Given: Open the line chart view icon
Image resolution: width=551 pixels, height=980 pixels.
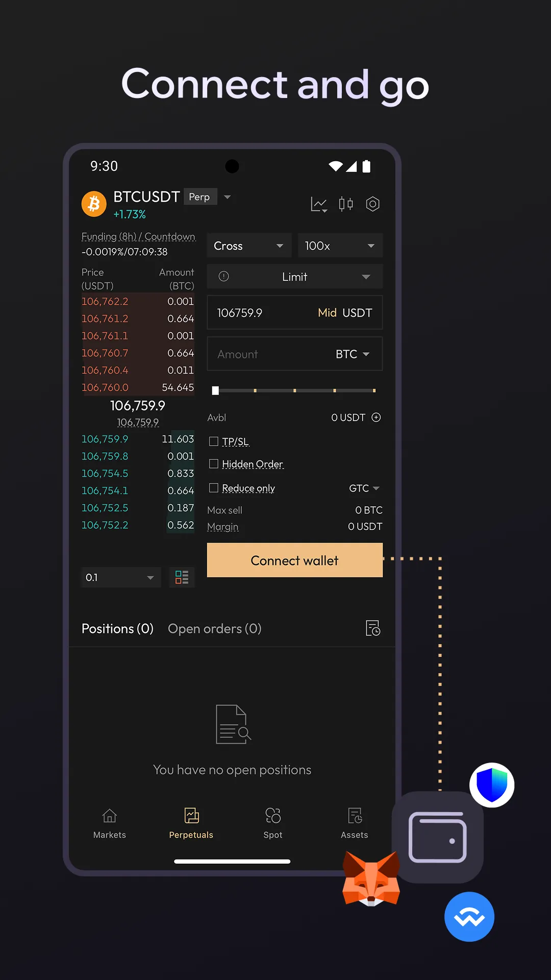Looking at the screenshot, I should (x=319, y=205).
